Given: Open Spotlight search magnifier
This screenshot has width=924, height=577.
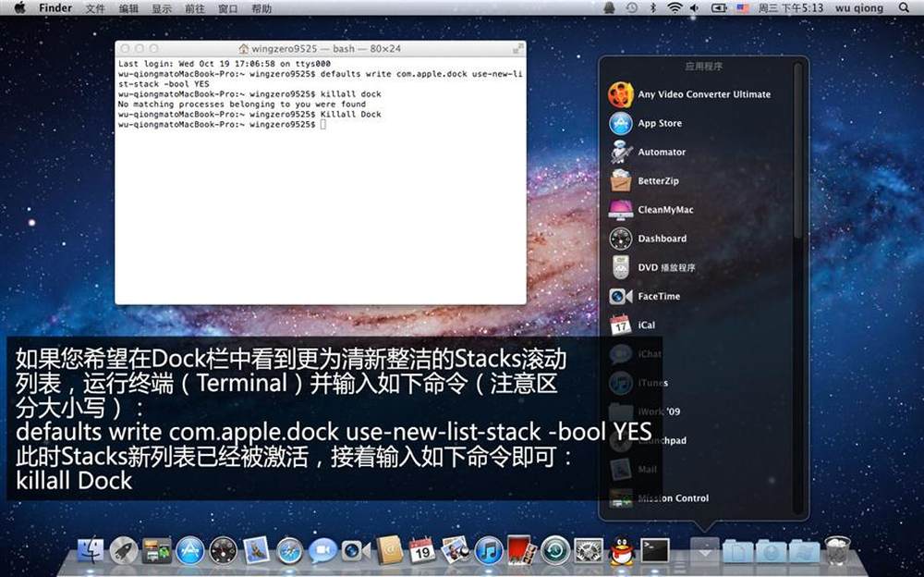Looking at the screenshot, I should point(904,7).
